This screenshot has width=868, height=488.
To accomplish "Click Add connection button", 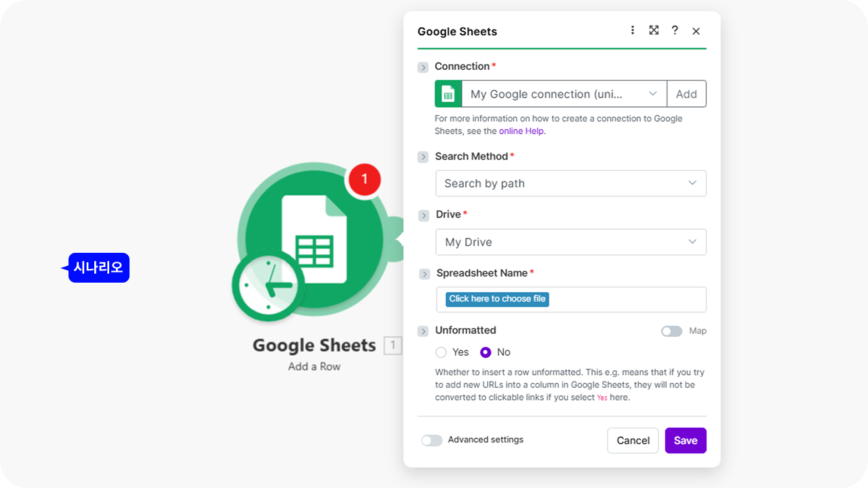I will 686,94.
